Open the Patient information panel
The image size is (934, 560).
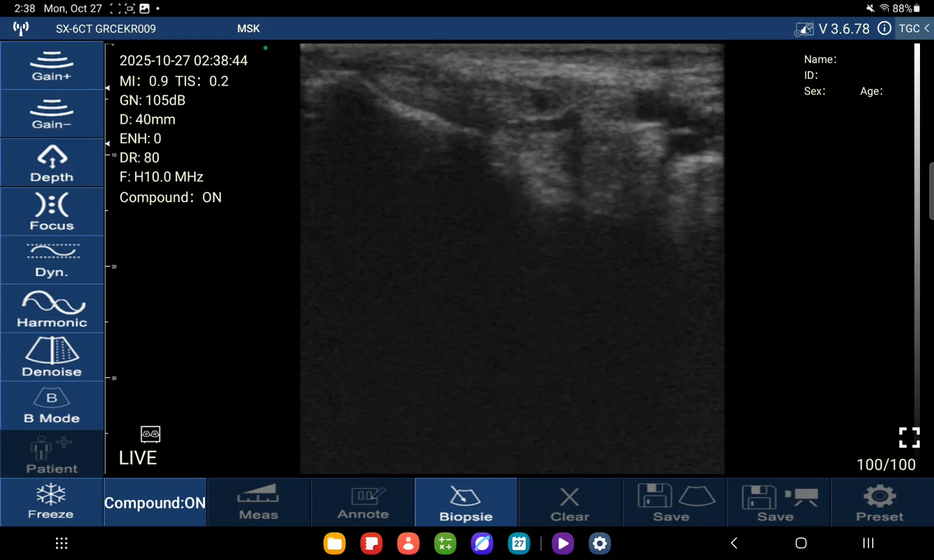52,454
